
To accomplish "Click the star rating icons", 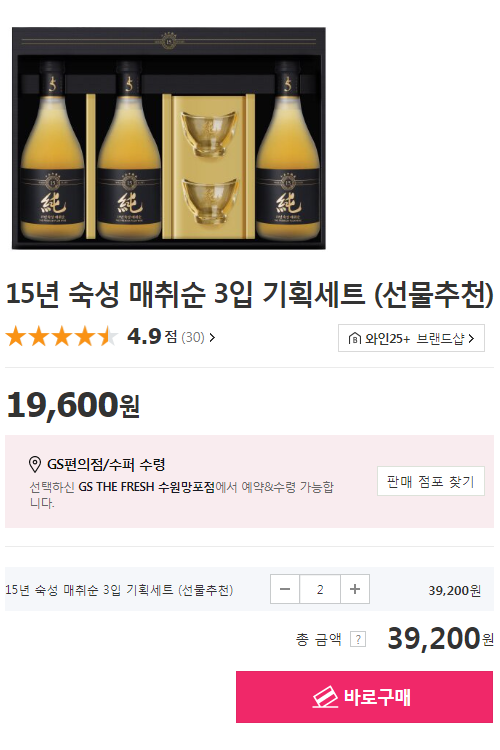I will coord(61,336).
